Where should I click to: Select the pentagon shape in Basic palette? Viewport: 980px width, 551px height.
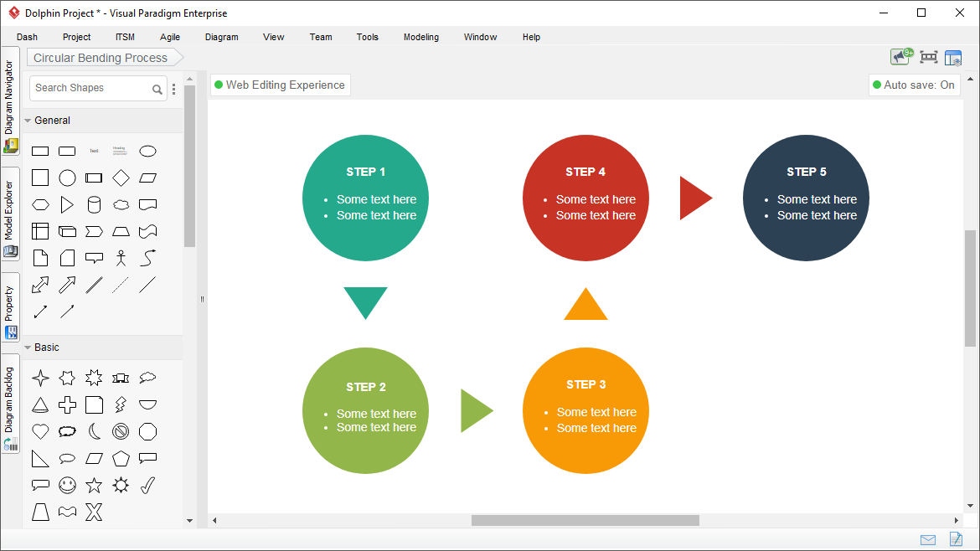121,459
